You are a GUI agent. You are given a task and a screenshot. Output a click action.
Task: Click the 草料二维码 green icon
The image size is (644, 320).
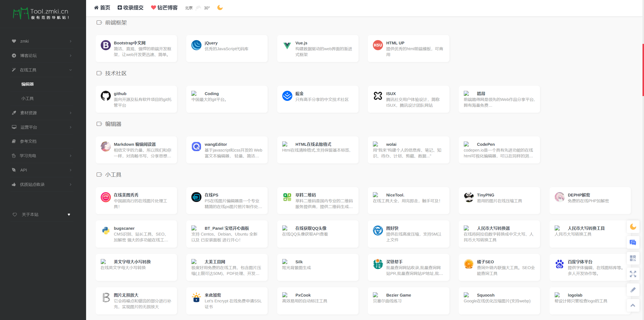point(287,197)
